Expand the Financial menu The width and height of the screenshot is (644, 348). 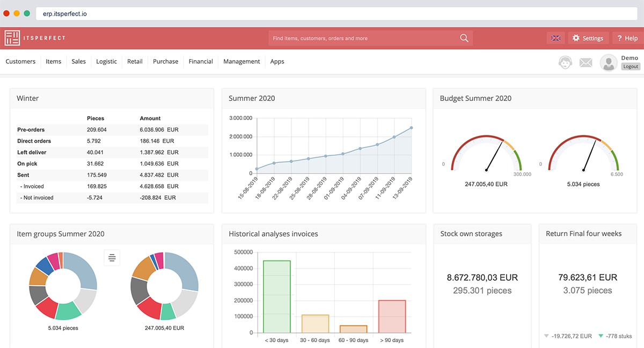pos(201,62)
